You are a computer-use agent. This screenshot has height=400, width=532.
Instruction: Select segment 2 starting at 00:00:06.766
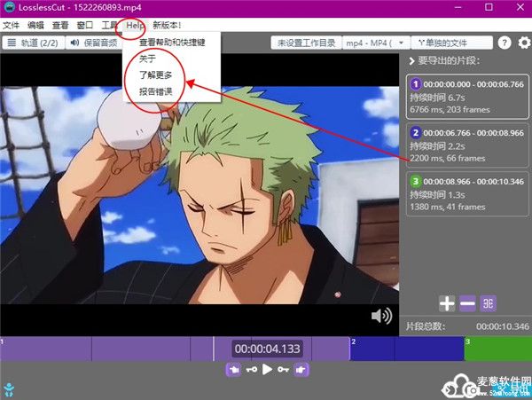467,145
